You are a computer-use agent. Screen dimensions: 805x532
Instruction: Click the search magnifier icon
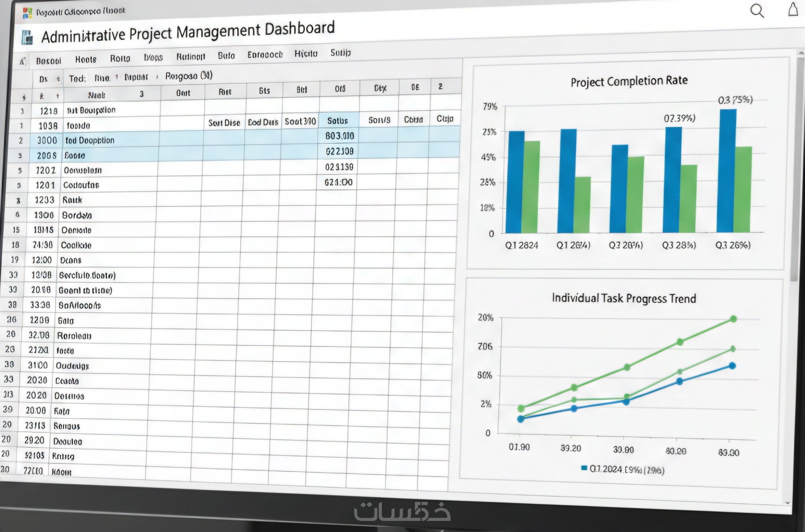point(757,11)
